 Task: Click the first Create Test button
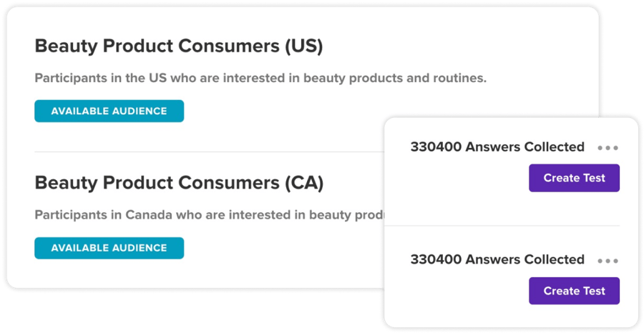[574, 178]
